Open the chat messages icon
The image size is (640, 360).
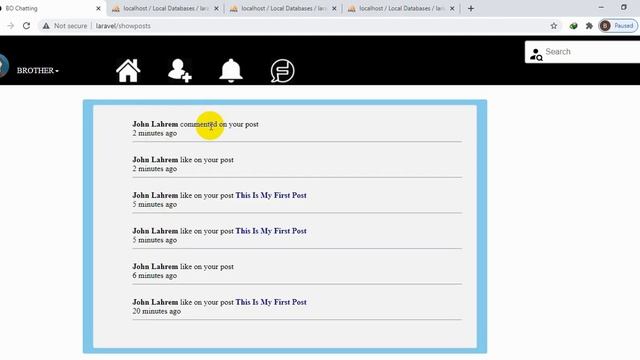pos(282,71)
